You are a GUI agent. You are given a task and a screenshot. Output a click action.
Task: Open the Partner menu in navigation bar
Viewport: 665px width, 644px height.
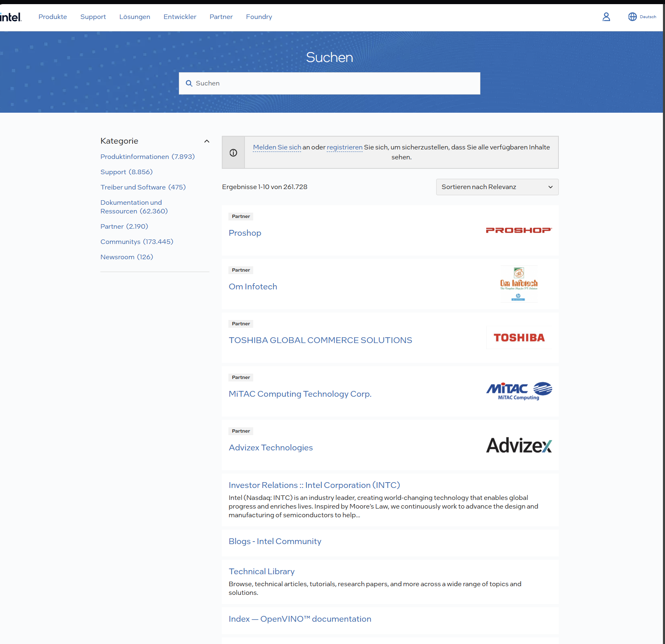click(221, 17)
